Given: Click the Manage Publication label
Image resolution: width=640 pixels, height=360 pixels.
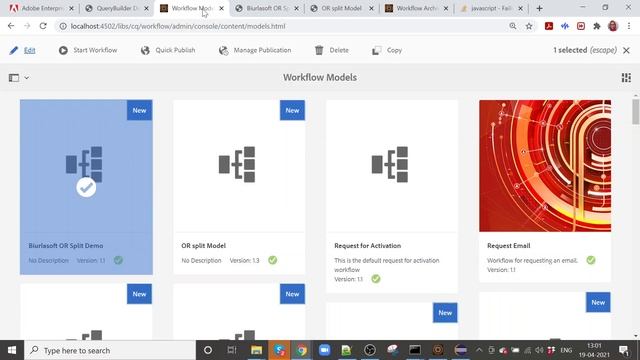Looking at the screenshot, I should click(262, 50).
